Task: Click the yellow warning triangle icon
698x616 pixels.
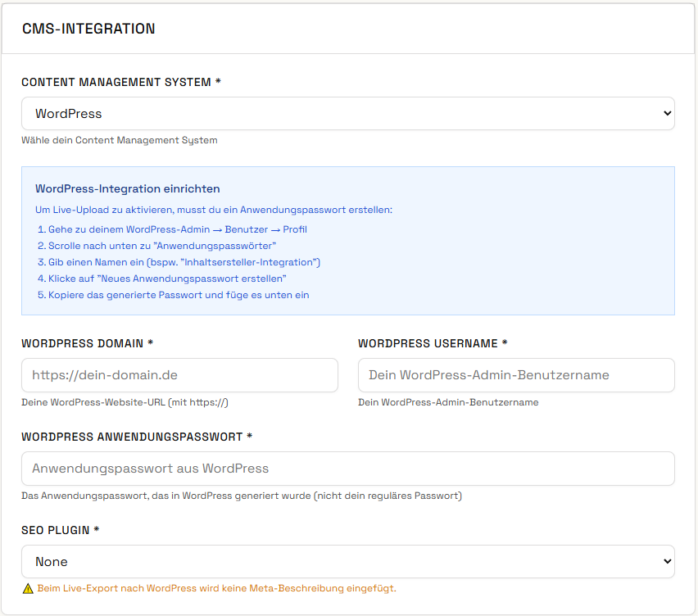Action: pos(28,589)
